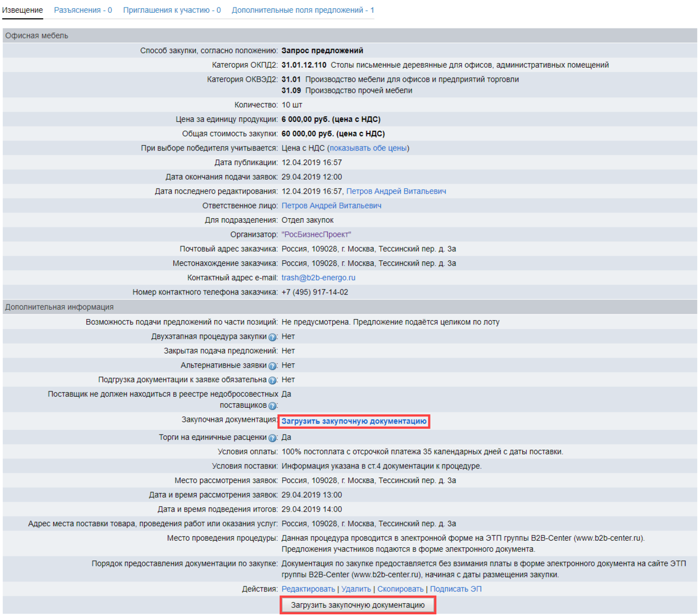Click help icon beside Торги на единичные расценки
The image size is (700, 616).
[272, 438]
